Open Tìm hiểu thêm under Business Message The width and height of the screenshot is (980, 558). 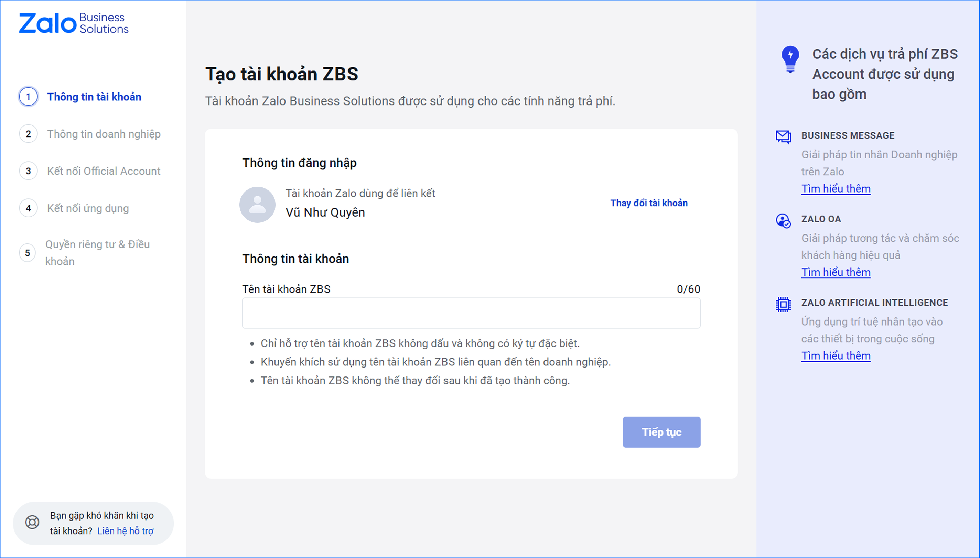coord(836,189)
